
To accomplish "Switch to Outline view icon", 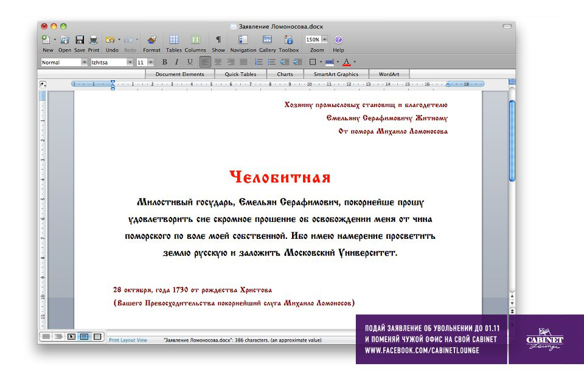I will [58, 337].
